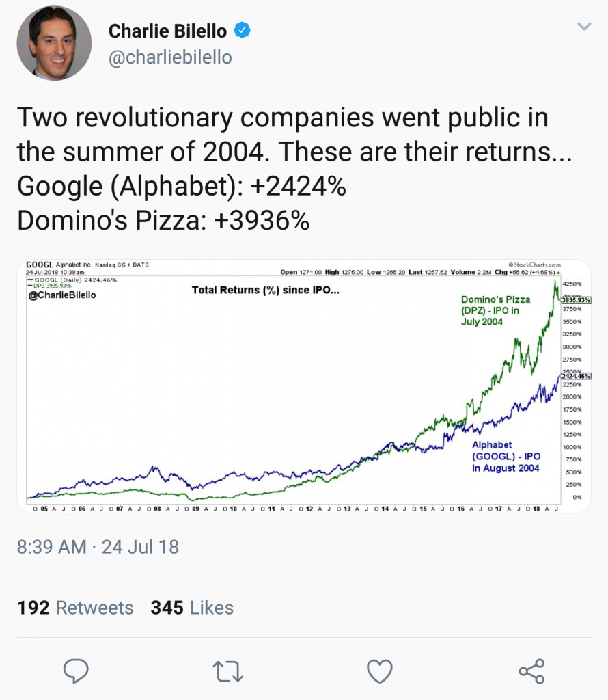View the 192 Retweets list
The image size is (608, 700).
click(75, 608)
